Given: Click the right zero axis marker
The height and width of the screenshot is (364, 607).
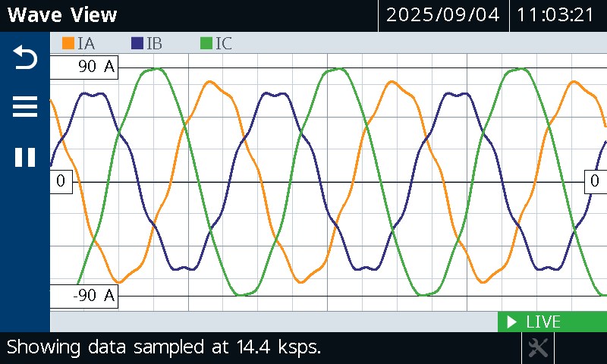Looking at the screenshot, I should 595,181.
